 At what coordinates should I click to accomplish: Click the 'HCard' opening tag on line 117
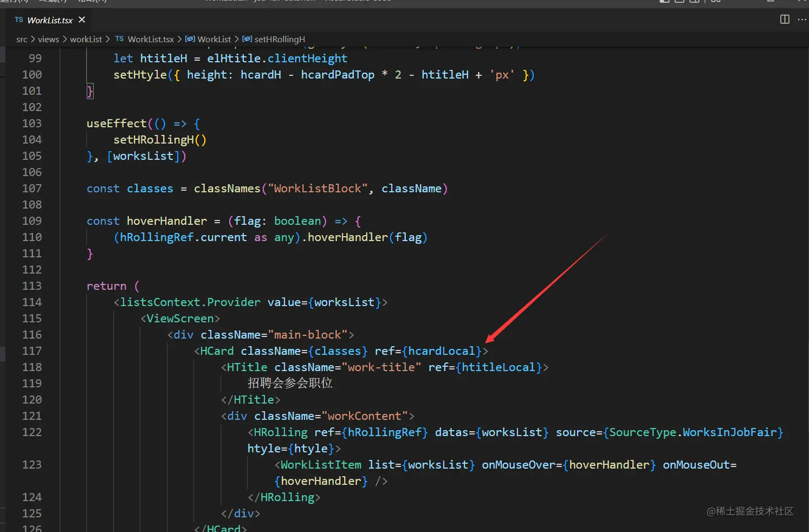tap(217, 351)
